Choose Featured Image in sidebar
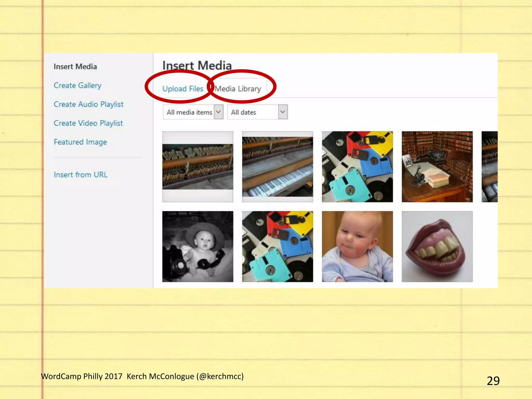 pos(80,142)
